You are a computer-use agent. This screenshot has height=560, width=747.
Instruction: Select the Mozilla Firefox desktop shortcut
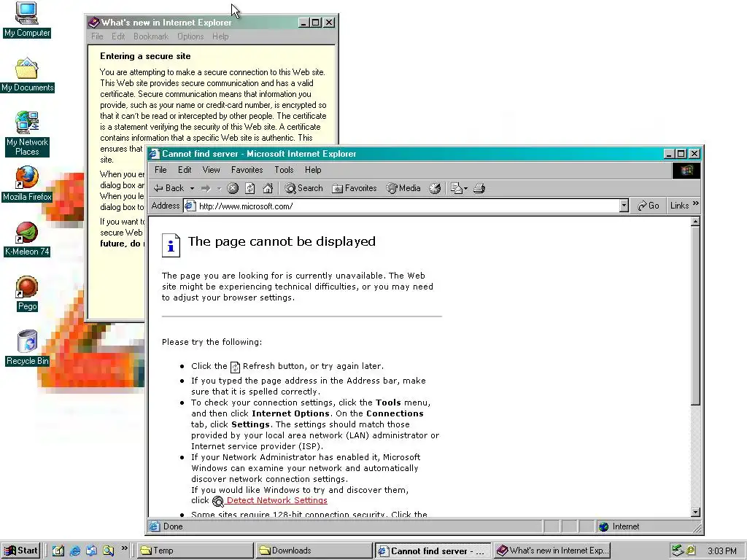click(27, 184)
